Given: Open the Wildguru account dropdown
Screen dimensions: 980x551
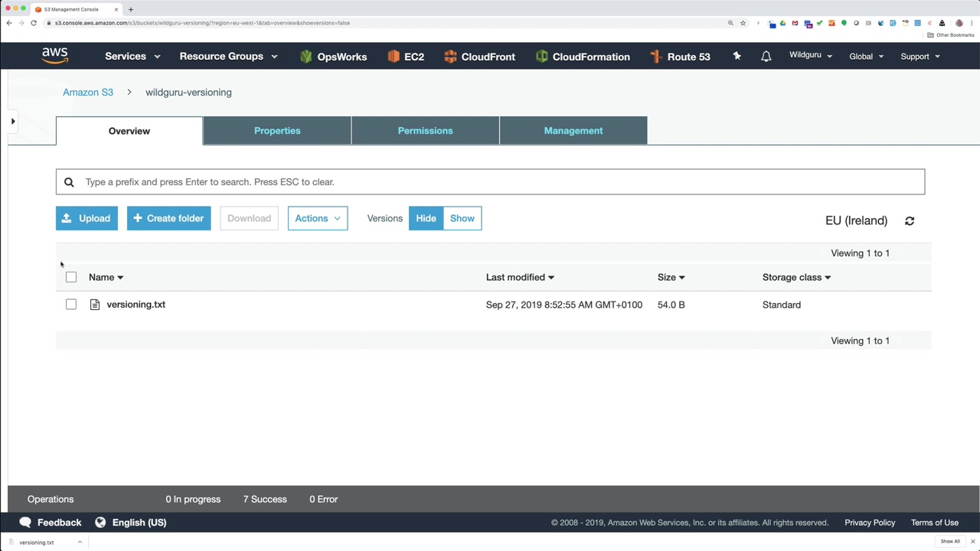Looking at the screenshot, I should click(x=811, y=56).
